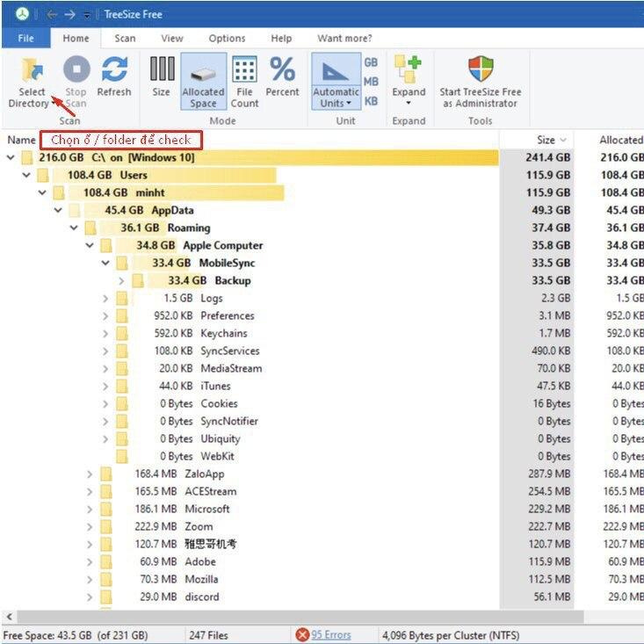This screenshot has height=644, width=644.
Task: Collapse the minht folder node
Action: point(42,192)
